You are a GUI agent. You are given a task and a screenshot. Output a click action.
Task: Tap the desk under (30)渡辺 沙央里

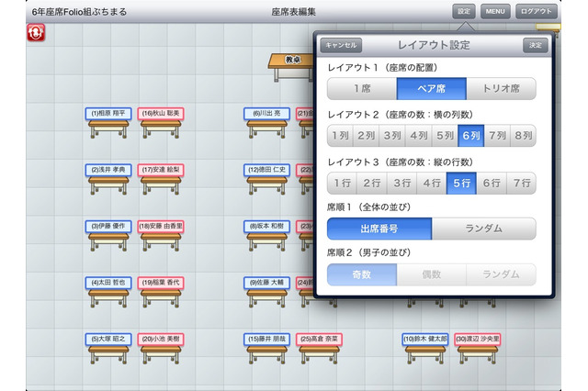click(478, 355)
